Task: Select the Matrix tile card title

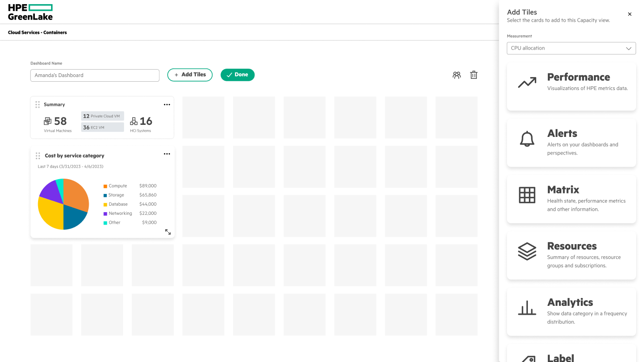Action: (563, 189)
